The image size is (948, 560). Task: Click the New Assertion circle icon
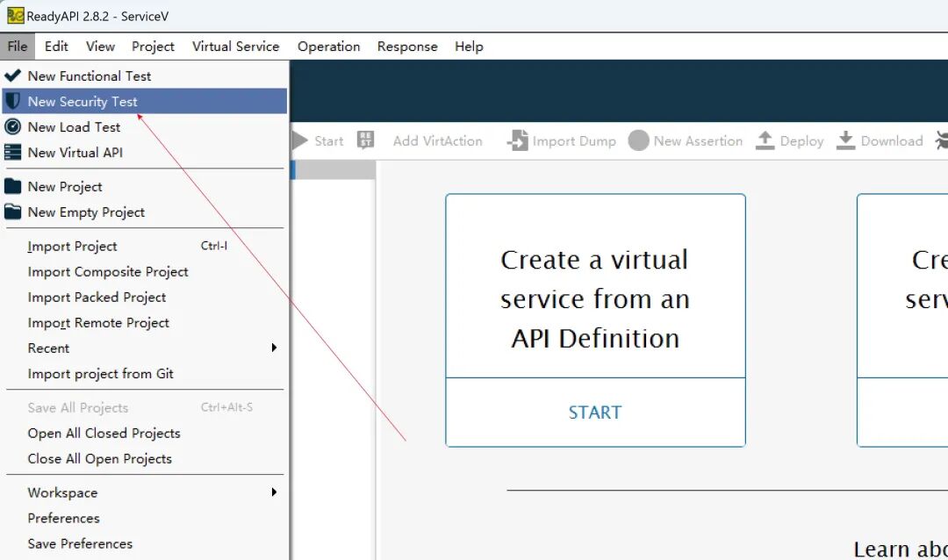click(638, 140)
